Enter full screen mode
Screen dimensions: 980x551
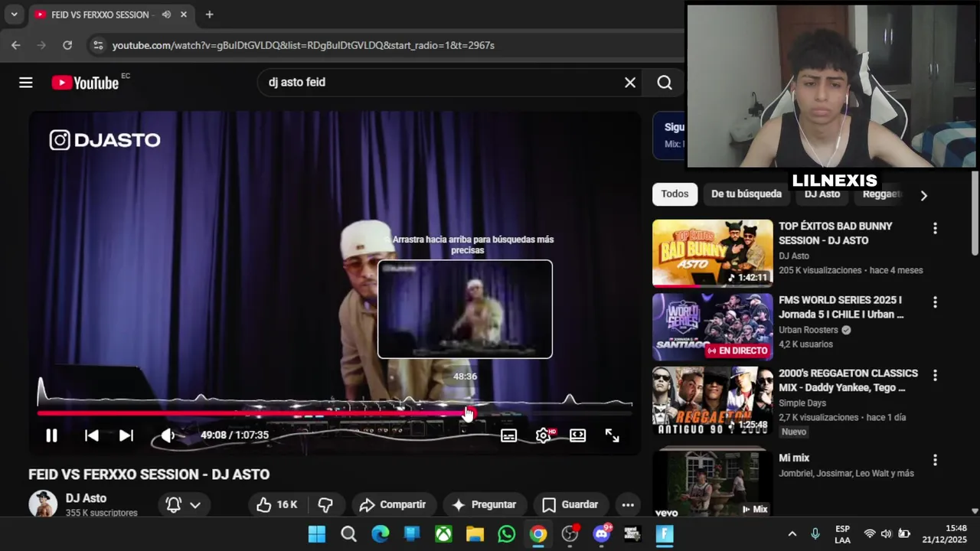point(612,435)
